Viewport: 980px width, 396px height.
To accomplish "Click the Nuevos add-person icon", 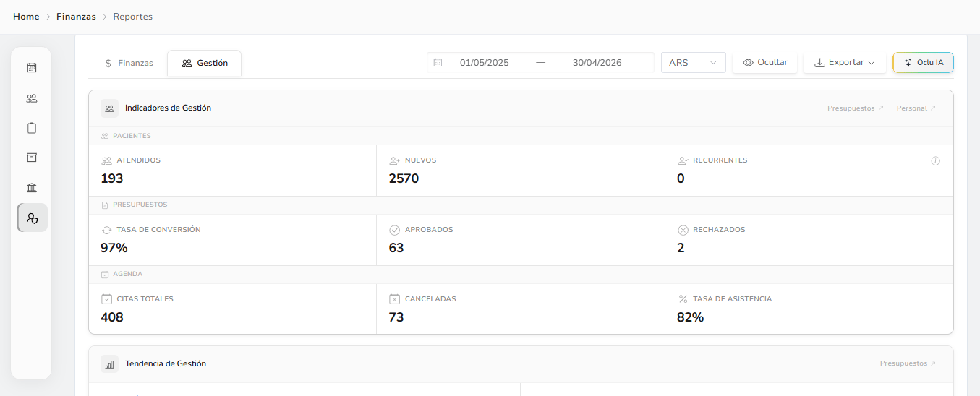I will point(395,160).
